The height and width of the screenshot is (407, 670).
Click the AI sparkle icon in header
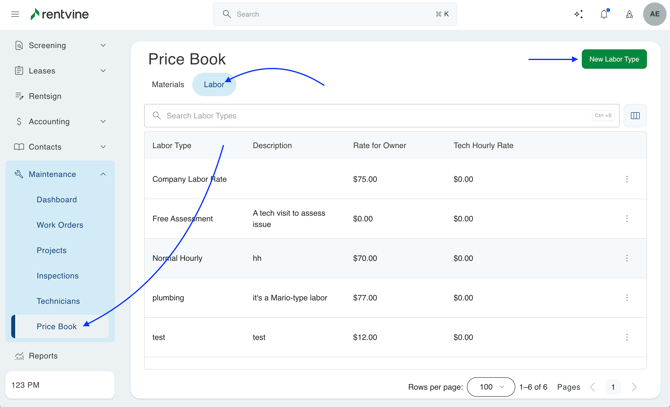pyautogui.click(x=578, y=14)
